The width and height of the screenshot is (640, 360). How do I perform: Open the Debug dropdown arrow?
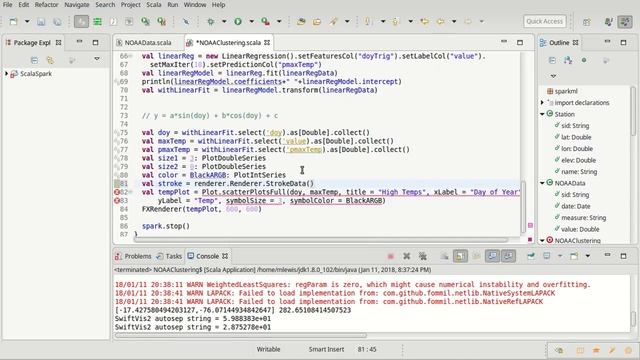tap(224, 22)
